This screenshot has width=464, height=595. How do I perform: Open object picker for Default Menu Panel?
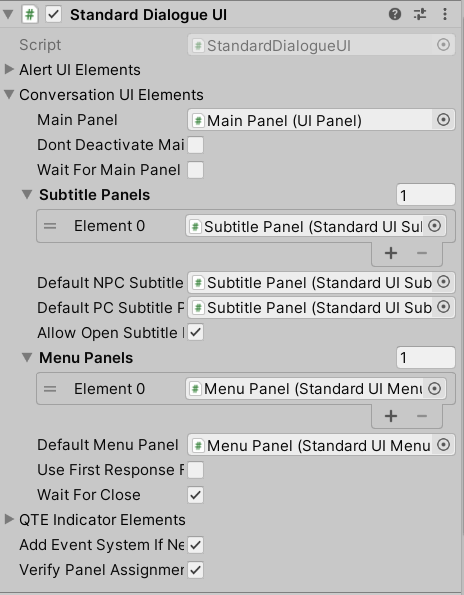[443, 445]
